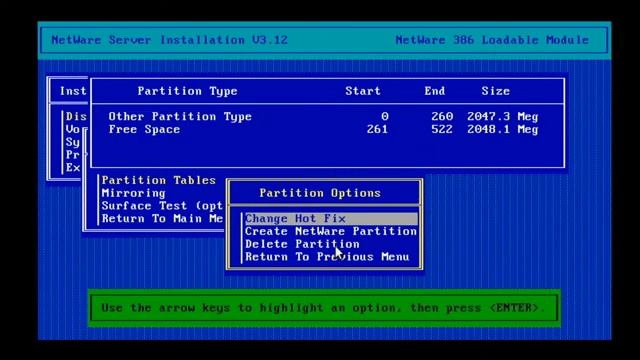Select Delete Partition entry
The height and width of the screenshot is (360, 640).
click(302, 244)
